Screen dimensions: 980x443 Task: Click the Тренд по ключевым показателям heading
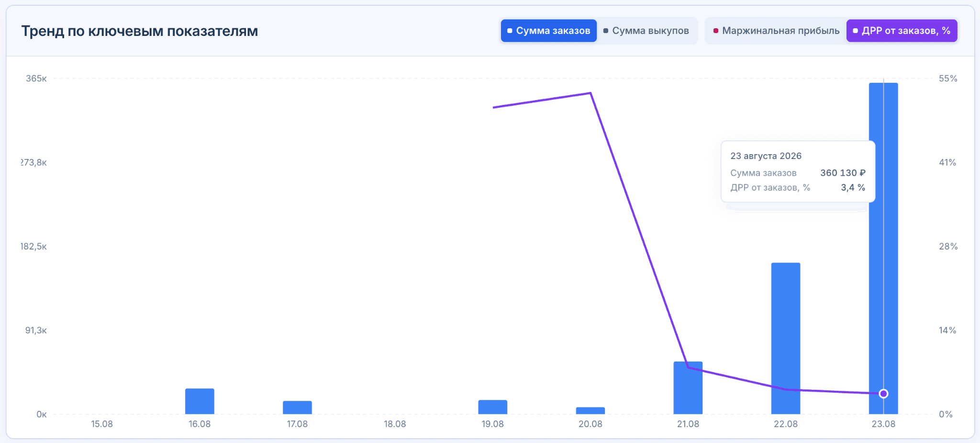[140, 31]
